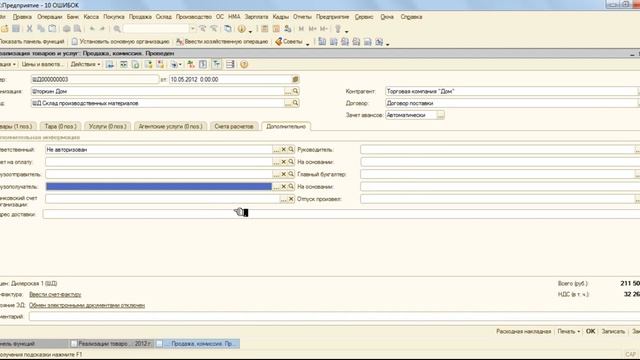Click the yellow info circle icon
Viewport: 640px width, 360px height.
242,29
